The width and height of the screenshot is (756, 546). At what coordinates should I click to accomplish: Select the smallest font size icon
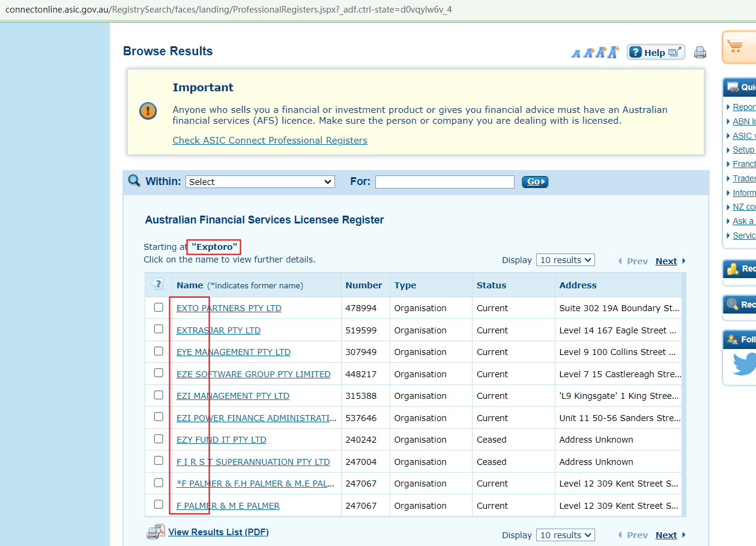pos(576,53)
